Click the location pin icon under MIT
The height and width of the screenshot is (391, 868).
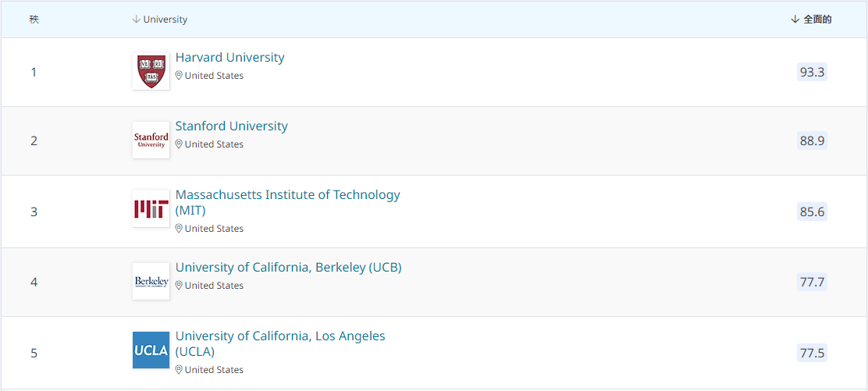coord(179,228)
